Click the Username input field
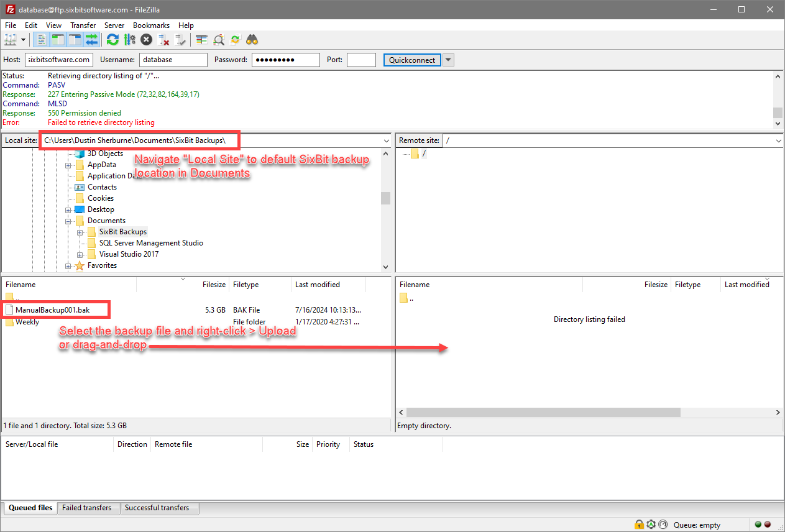Viewport: 785px width, 532px height. (x=173, y=60)
